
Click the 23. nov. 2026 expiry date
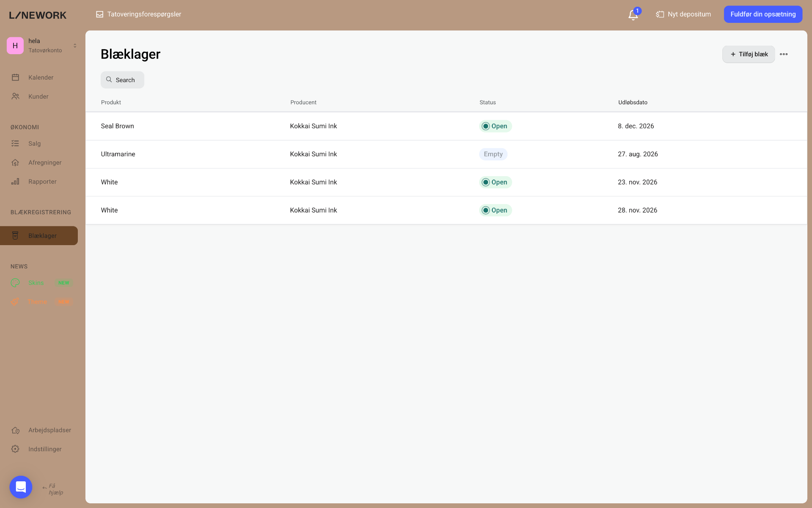point(637,182)
